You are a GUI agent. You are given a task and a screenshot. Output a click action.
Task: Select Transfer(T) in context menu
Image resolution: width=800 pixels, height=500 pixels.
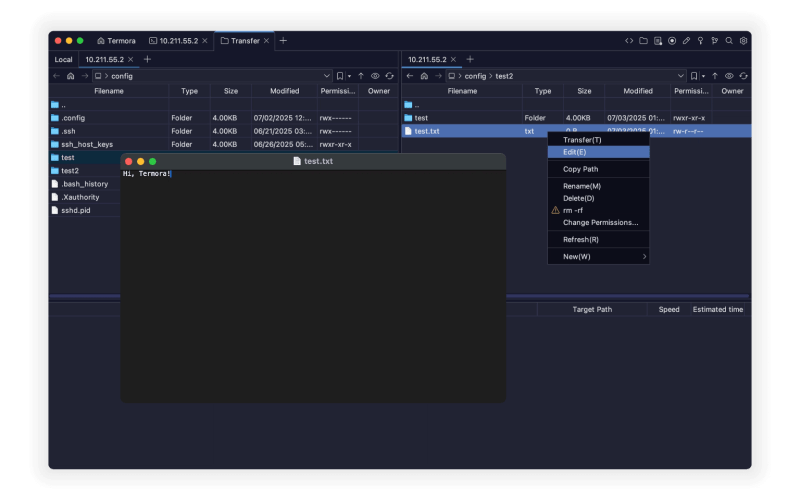click(598, 140)
